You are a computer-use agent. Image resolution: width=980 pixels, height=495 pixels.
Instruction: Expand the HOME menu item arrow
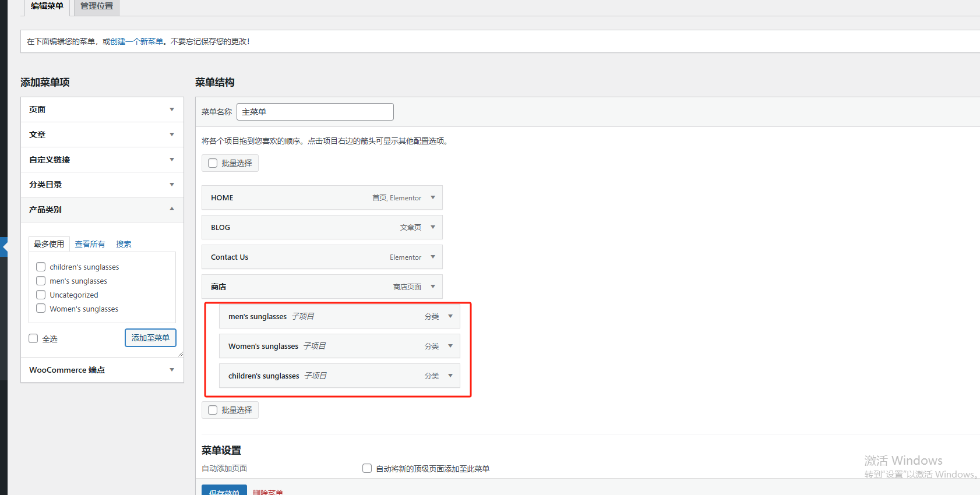(433, 197)
